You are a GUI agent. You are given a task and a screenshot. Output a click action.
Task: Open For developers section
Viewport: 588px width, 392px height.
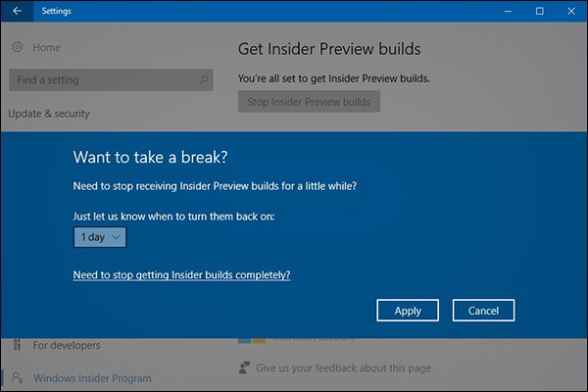pyautogui.click(x=67, y=345)
